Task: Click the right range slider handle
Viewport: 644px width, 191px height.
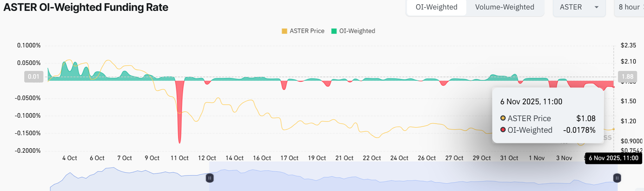Action: (617, 178)
